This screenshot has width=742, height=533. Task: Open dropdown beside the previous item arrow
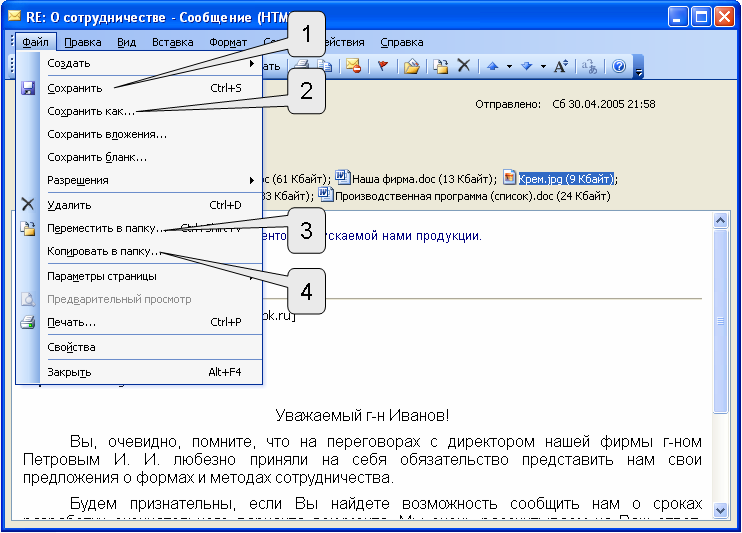[509, 66]
